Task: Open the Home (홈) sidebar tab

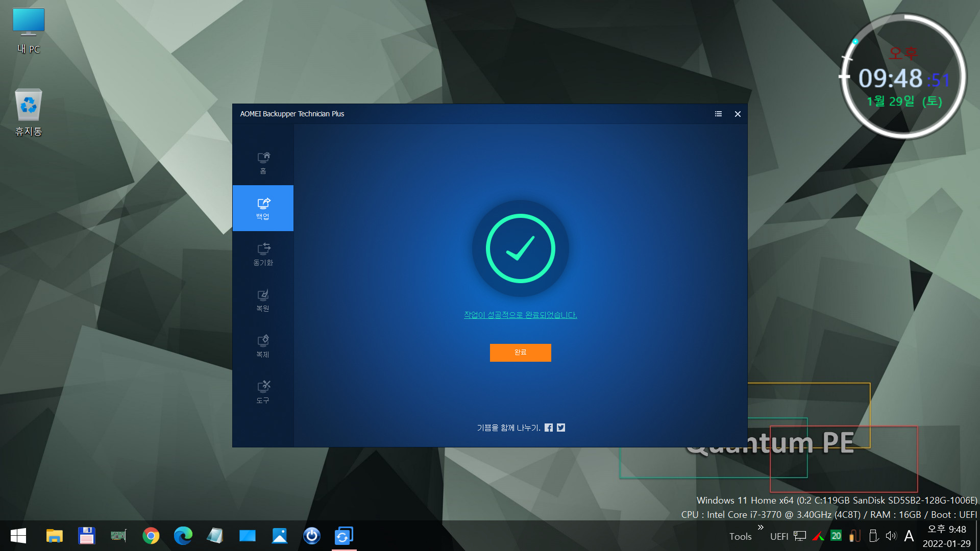Action: pyautogui.click(x=263, y=163)
